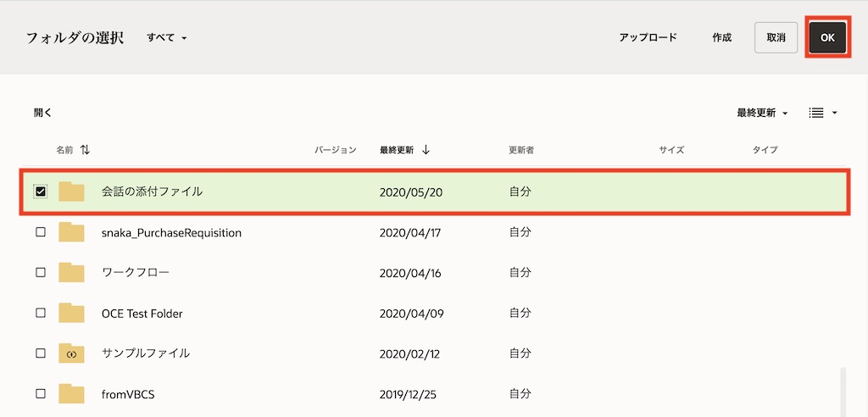Toggle sort arrows beside 名前 column

click(x=85, y=150)
